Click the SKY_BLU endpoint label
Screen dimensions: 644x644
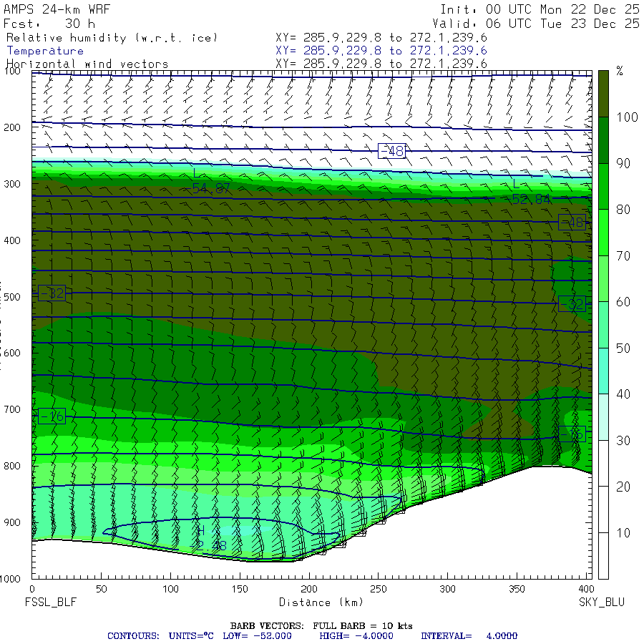(601, 602)
